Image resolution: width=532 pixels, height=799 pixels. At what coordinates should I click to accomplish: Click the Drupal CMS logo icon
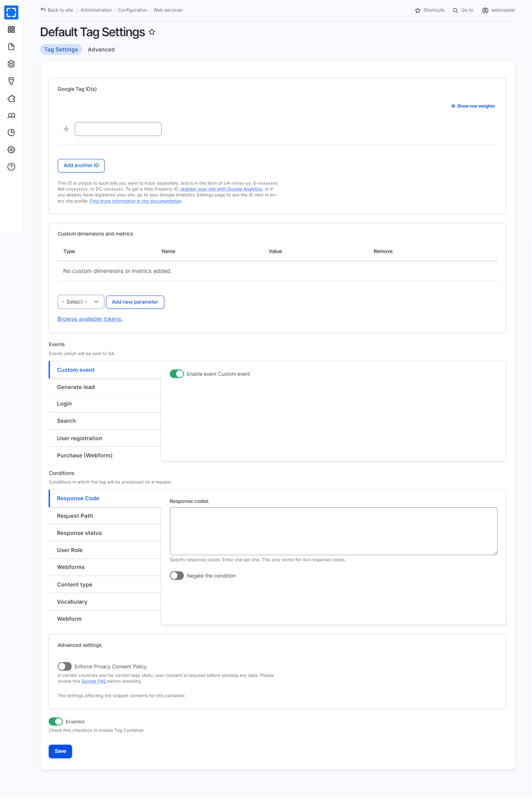click(11, 12)
